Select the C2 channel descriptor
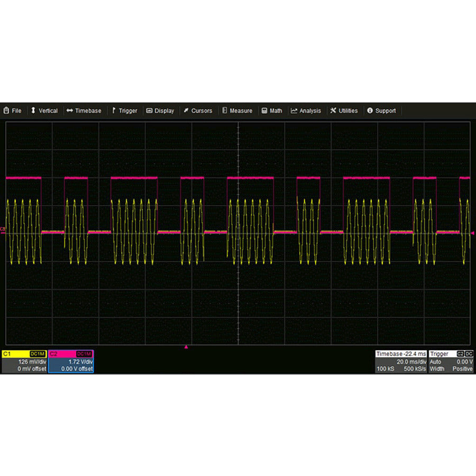 pyautogui.click(x=70, y=361)
